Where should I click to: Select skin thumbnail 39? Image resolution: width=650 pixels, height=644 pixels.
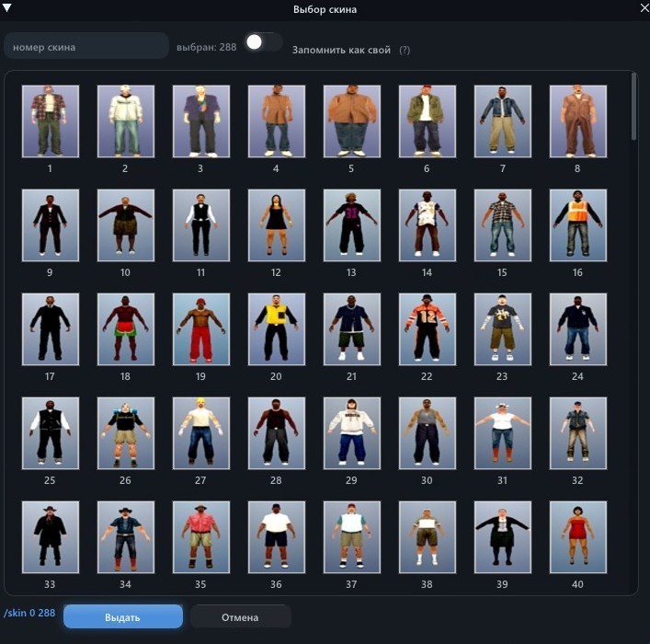[503, 537]
